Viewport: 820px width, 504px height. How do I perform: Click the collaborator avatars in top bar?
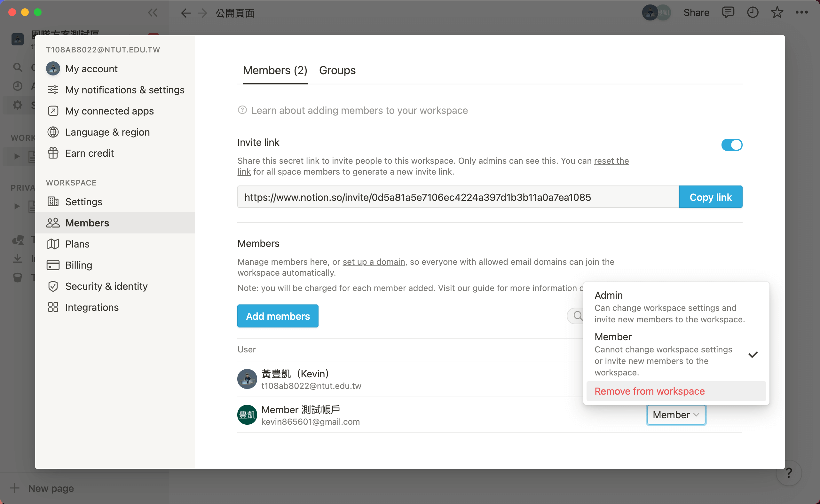[656, 13]
